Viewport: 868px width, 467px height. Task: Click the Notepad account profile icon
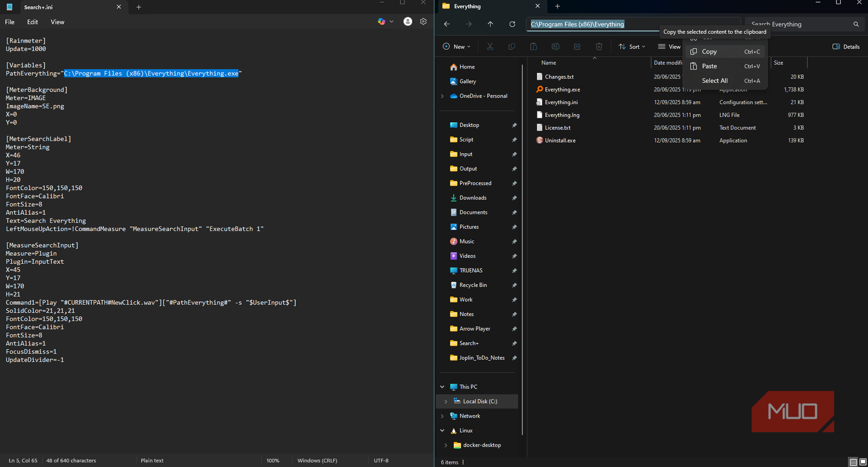tap(408, 22)
